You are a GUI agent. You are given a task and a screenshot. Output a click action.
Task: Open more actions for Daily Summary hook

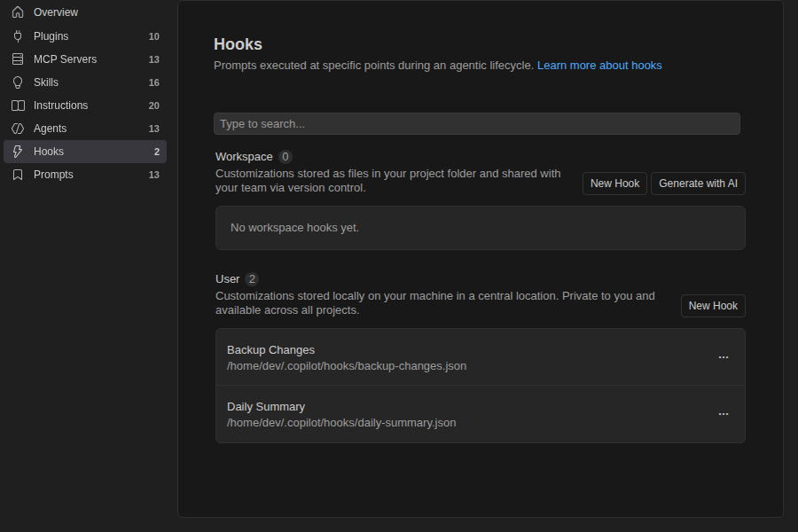(x=724, y=414)
